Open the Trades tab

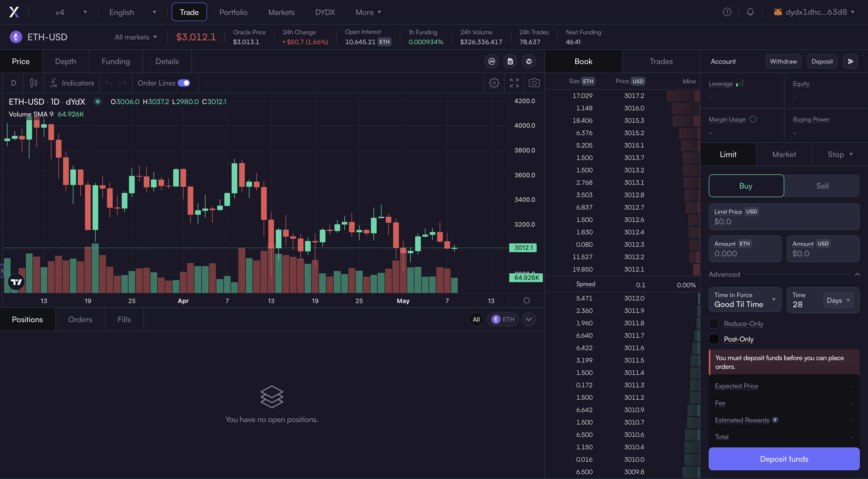[x=661, y=61]
